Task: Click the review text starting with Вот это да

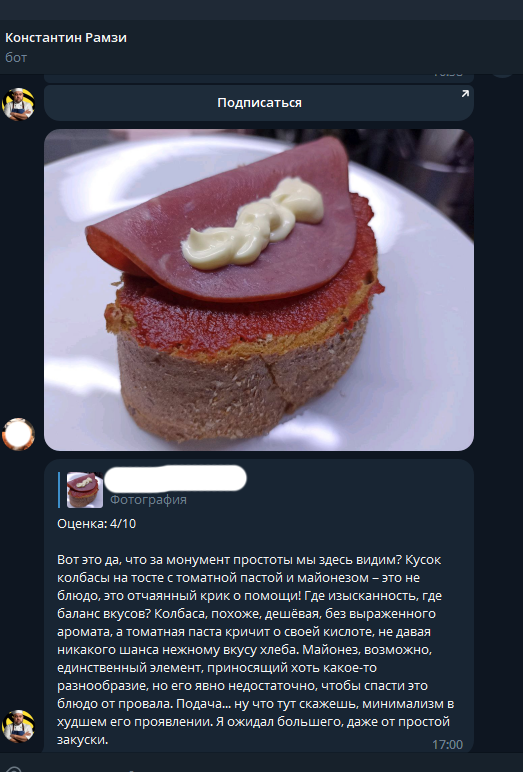Action: pyautogui.click(x=256, y=649)
